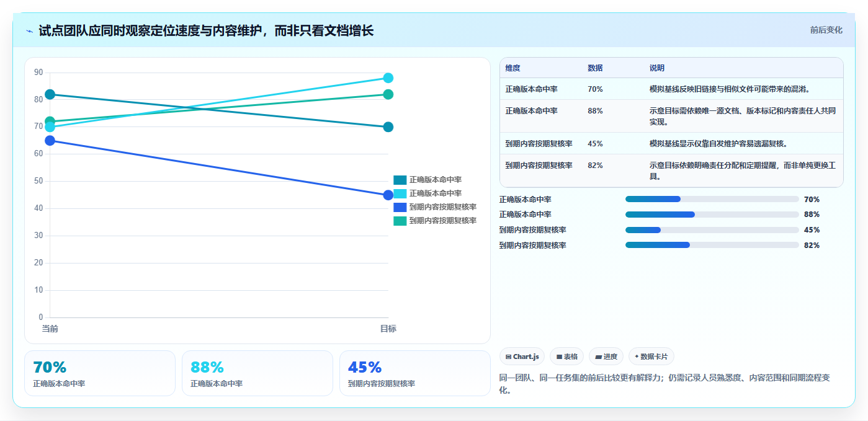Click the dark teal data point at 目标
Image resolution: width=868 pixels, height=421 pixels.
pyautogui.click(x=388, y=127)
